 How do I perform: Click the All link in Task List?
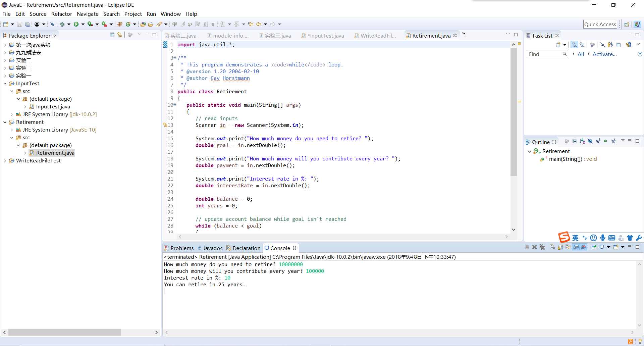(581, 54)
